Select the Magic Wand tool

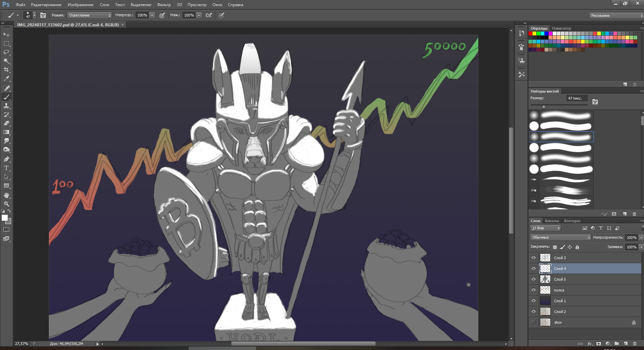pos(6,61)
